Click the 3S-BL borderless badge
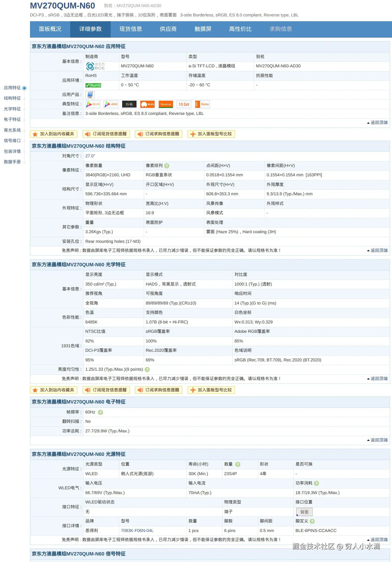This screenshot has width=392, height=562. click(129, 104)
